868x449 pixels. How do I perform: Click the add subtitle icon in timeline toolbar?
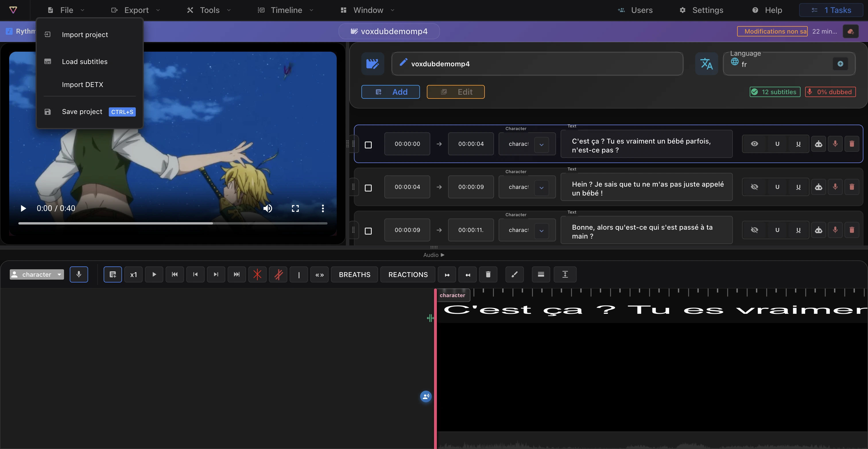click(113, 274)
